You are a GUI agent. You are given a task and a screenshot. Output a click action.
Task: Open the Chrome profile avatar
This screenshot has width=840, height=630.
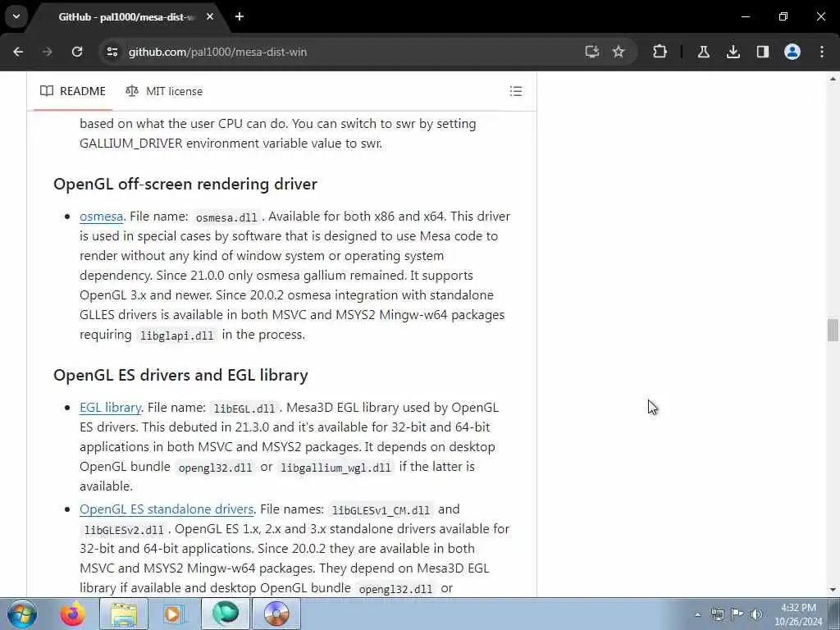coord(792,52)
